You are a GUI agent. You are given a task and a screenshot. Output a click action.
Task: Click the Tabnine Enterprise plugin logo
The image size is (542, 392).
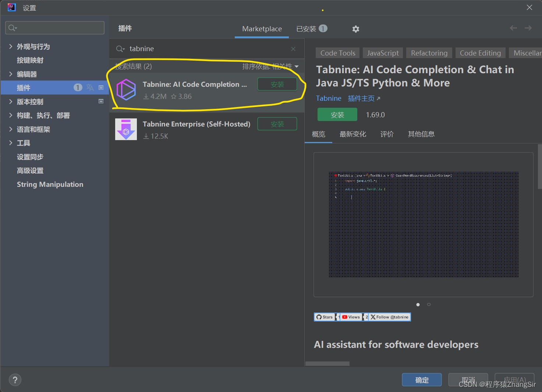point(126,129)
